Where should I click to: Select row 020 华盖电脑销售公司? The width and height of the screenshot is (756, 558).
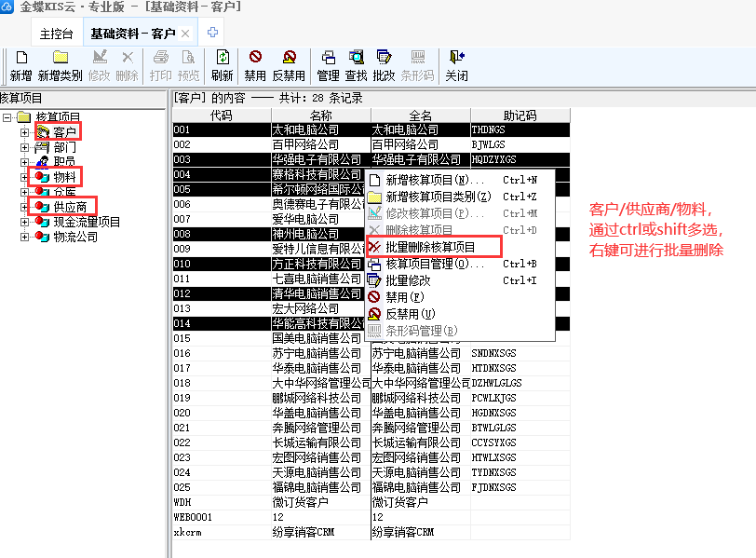click(317, 412)
